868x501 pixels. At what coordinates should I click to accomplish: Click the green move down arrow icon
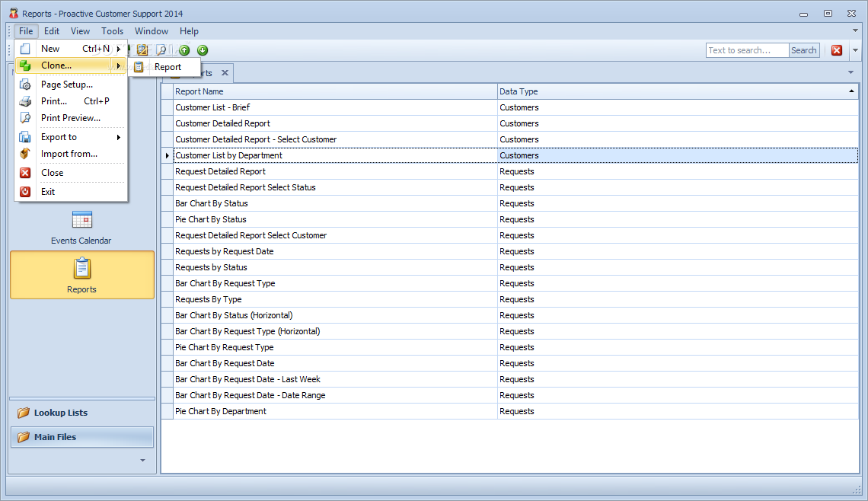(x=203, y=50)
